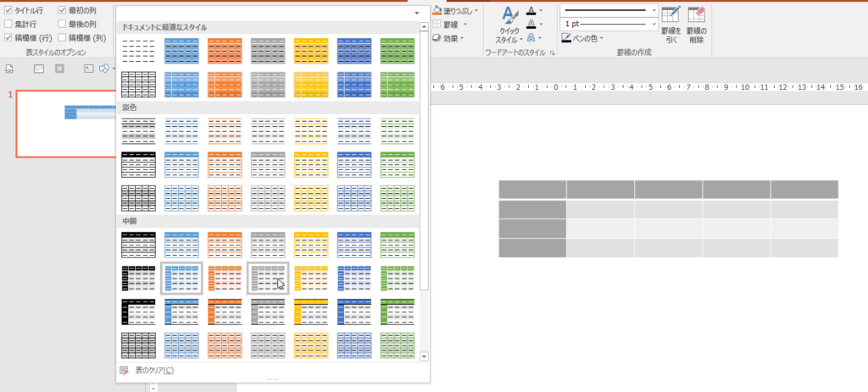Click the gray X icon in quick access bar
The image size is (868, 392).
tap(60, 69)
